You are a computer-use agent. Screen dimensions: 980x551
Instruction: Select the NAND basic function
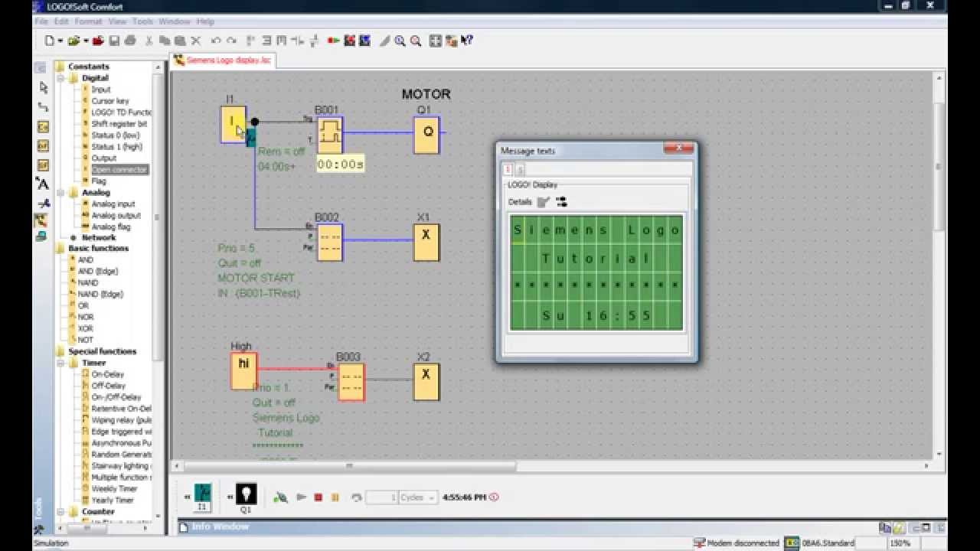click(88, 282)
